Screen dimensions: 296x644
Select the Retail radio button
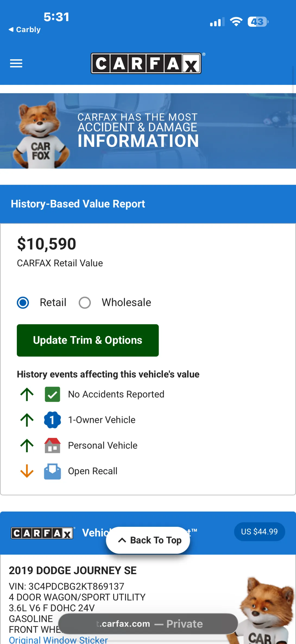coord(23,302)
